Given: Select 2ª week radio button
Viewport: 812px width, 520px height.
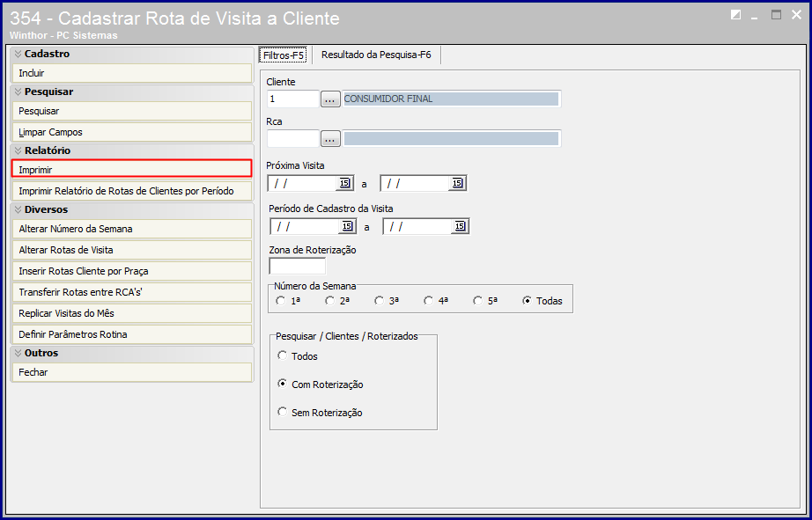Looking at the screenshot, I should click(330, 301).
